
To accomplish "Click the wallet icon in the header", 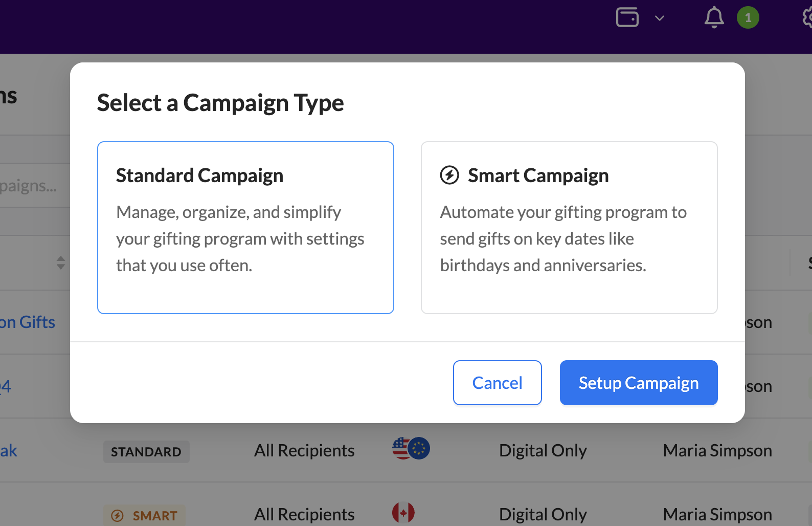I will coord(627,17).
